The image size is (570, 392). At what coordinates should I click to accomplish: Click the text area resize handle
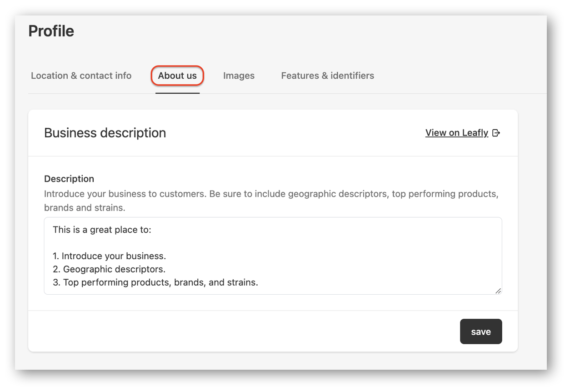tap(498, 291)
